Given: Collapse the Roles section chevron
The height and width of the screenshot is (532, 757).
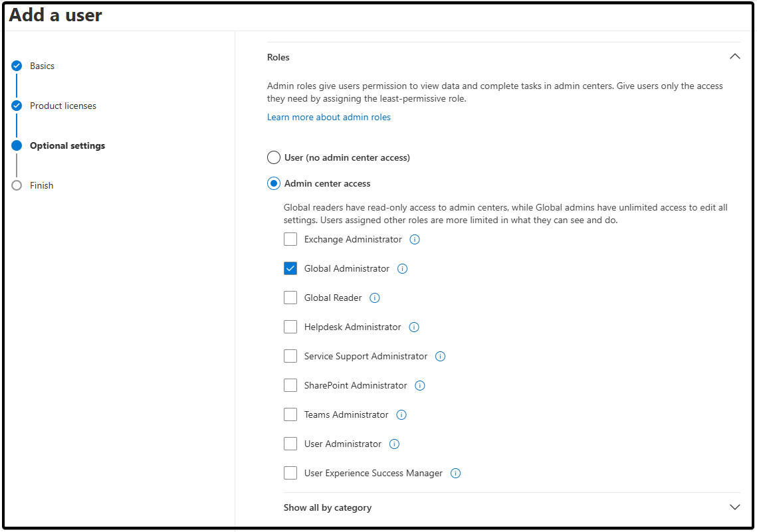Looking at the screenshot, I should click(x=734, y=56).
